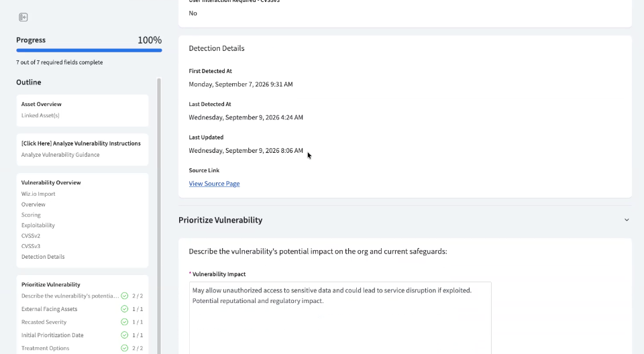Click green check beside Recasted Severity
The width and height of the screenshot is (644, 354).
tap(125, 322)
